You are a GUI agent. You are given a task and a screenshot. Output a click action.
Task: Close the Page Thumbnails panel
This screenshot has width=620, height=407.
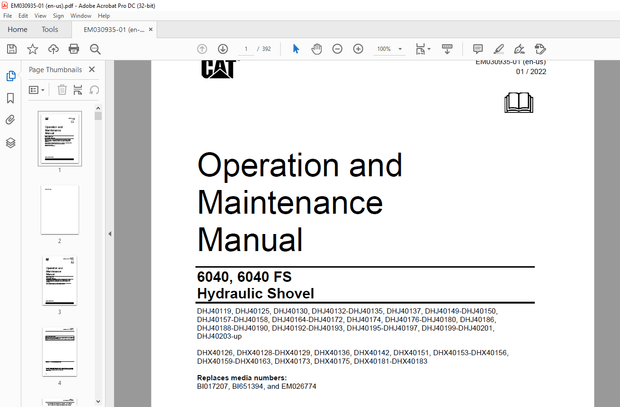92,70
